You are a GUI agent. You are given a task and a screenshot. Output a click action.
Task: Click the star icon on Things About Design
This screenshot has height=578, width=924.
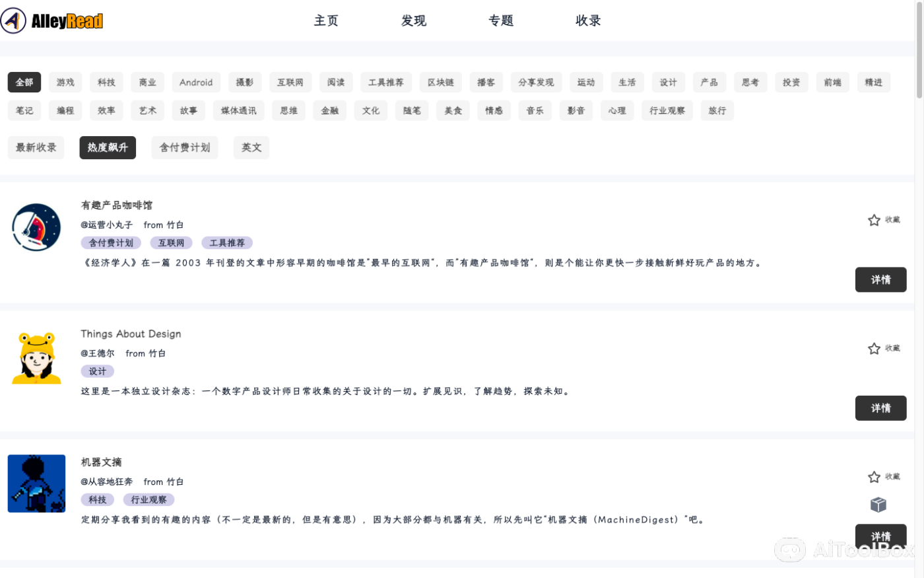tap(874, 348)
